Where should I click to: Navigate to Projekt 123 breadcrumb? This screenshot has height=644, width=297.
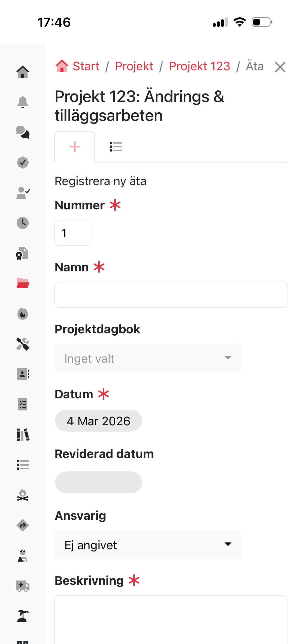(x=199, y=67)
